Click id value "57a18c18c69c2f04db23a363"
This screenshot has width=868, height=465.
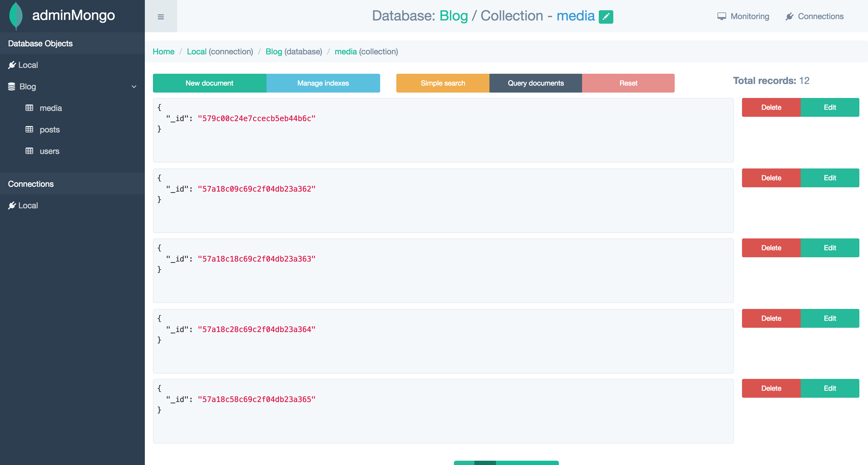click(257, 259)
